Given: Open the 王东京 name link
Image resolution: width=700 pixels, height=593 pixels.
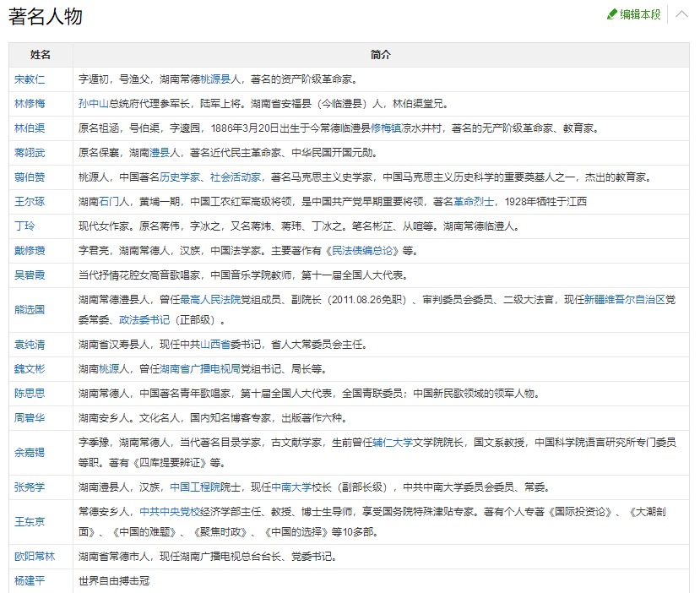Looking at the screenshot, I should tap(30, 522).
